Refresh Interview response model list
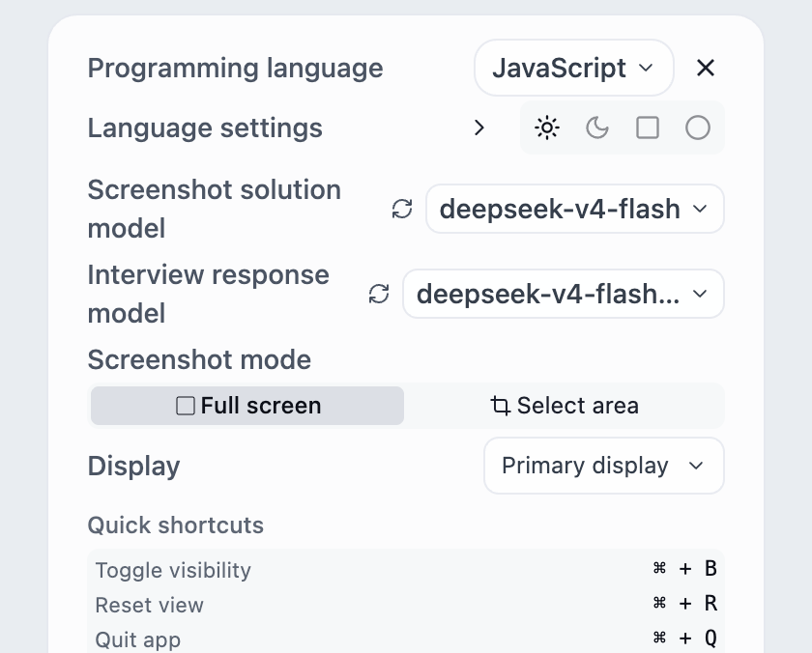This screenshot has width=812, height=653. click(379, 294)
